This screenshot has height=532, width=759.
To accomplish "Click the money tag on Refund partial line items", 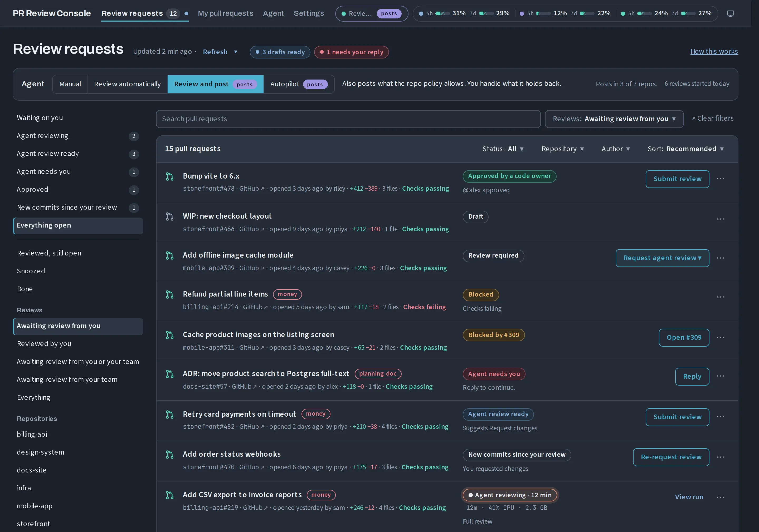I will click(287, 294).
